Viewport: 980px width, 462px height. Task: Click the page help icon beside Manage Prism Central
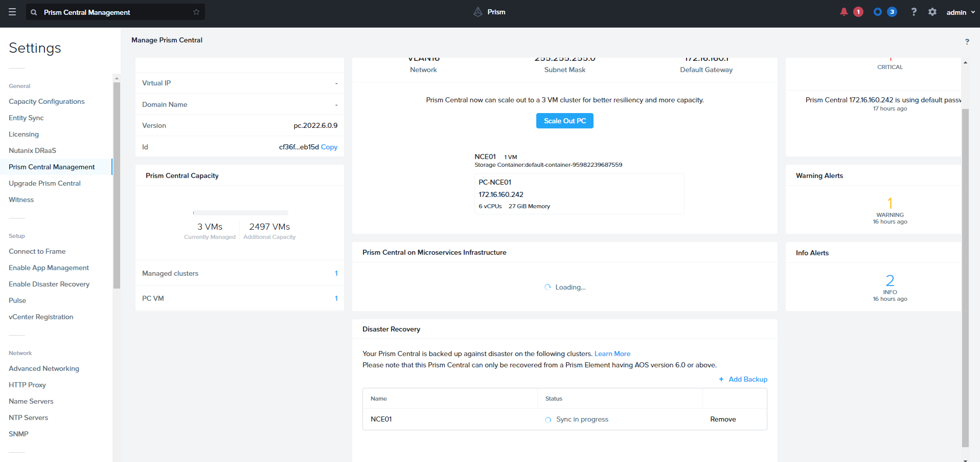[x=967, y=42]
